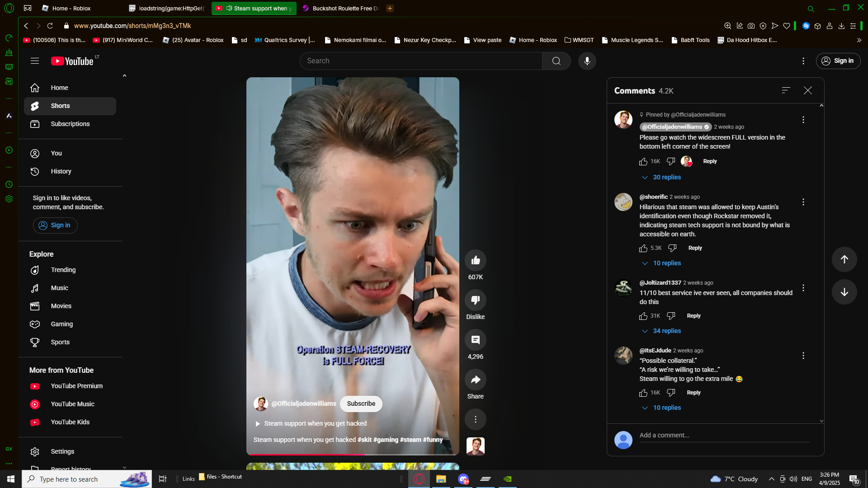Screen dimensions: 868x488
Task: Click the sidebar Sign in button
Action: [x=55, y=225]
